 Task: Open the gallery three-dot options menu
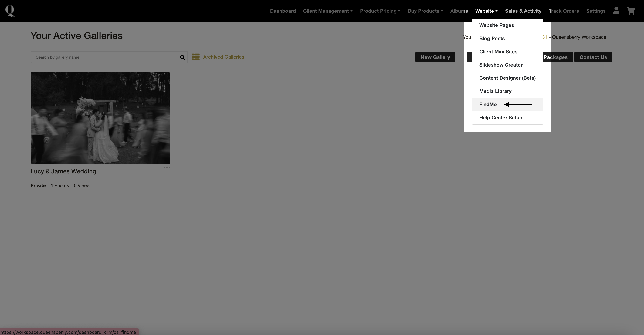(167, 167)
